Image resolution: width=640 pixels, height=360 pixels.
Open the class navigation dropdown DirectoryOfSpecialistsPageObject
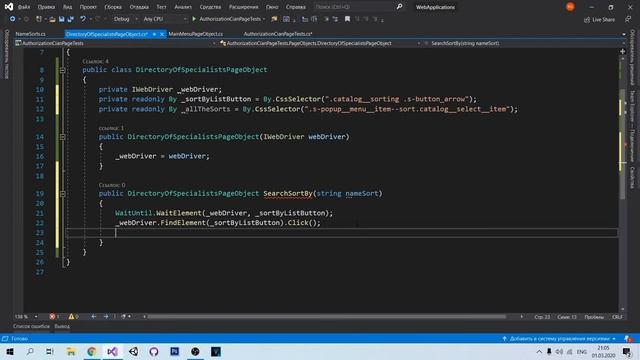tap(320, 43)
